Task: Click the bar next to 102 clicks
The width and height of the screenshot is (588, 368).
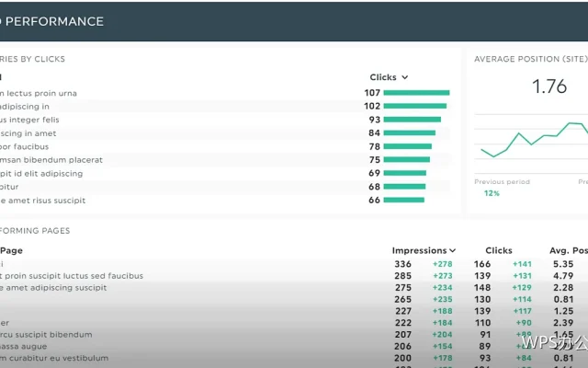Action: pyautogui.click(x=414, y=107)
